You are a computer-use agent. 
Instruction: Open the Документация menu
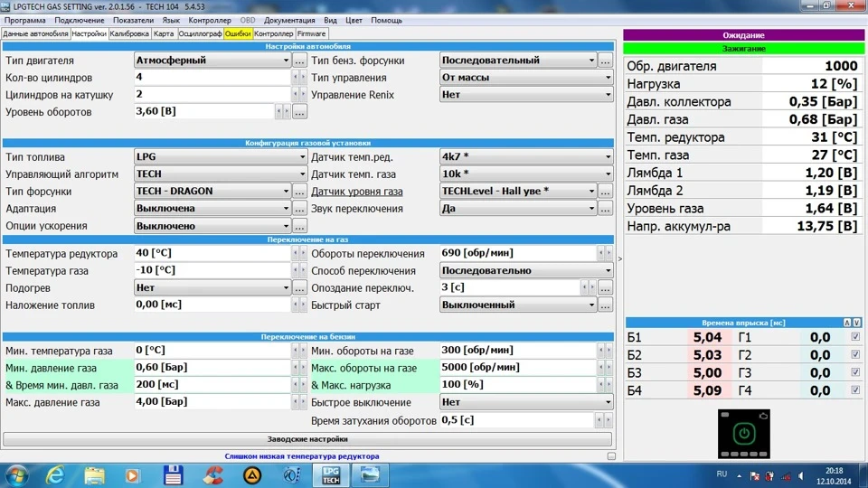pos(289,21)
